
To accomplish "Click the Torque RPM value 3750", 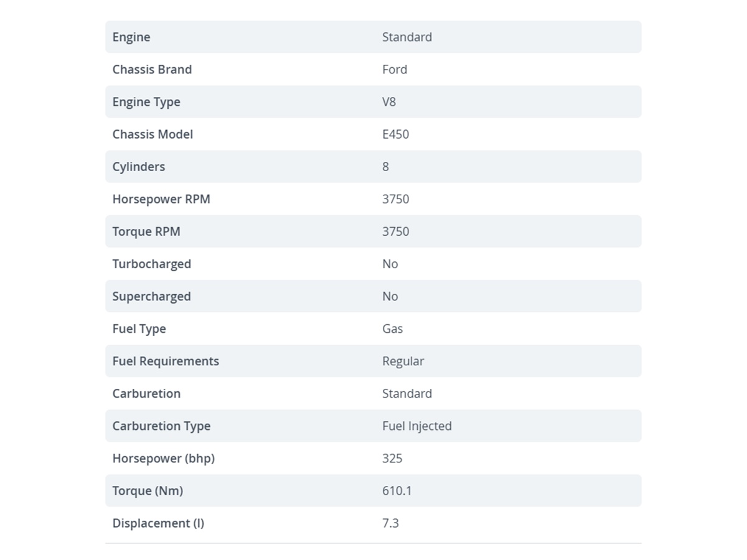I will [x=396, y=231].
